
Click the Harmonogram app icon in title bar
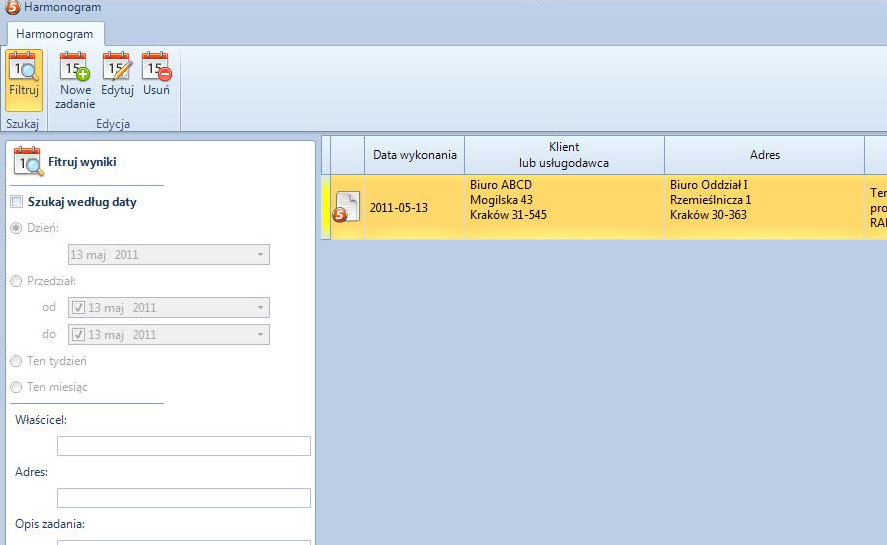point(12,8)
